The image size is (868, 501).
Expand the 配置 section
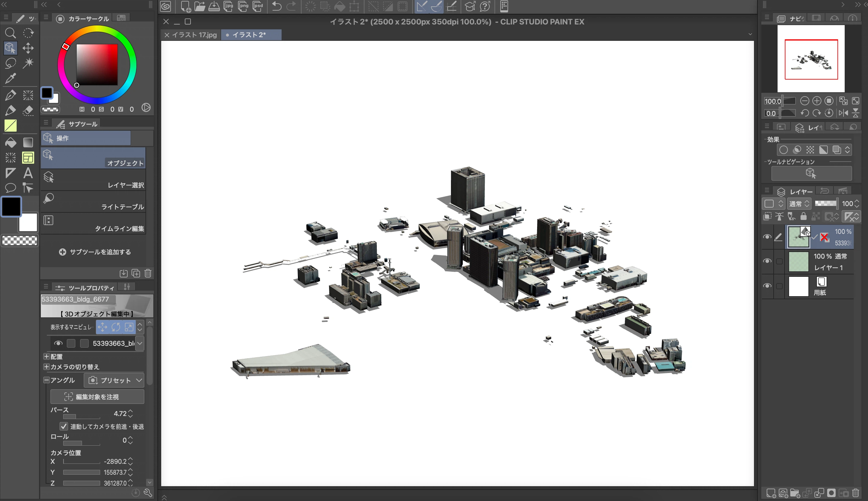(47, 356)
